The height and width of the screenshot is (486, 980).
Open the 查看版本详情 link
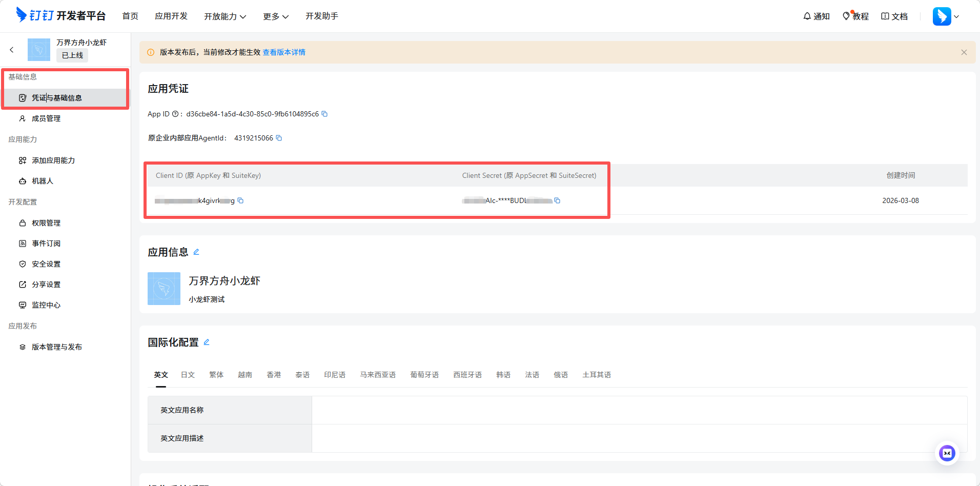coord(284,52)
